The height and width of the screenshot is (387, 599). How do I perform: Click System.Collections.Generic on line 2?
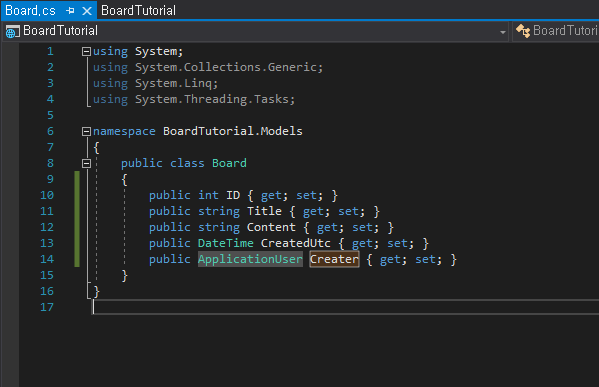226,67
